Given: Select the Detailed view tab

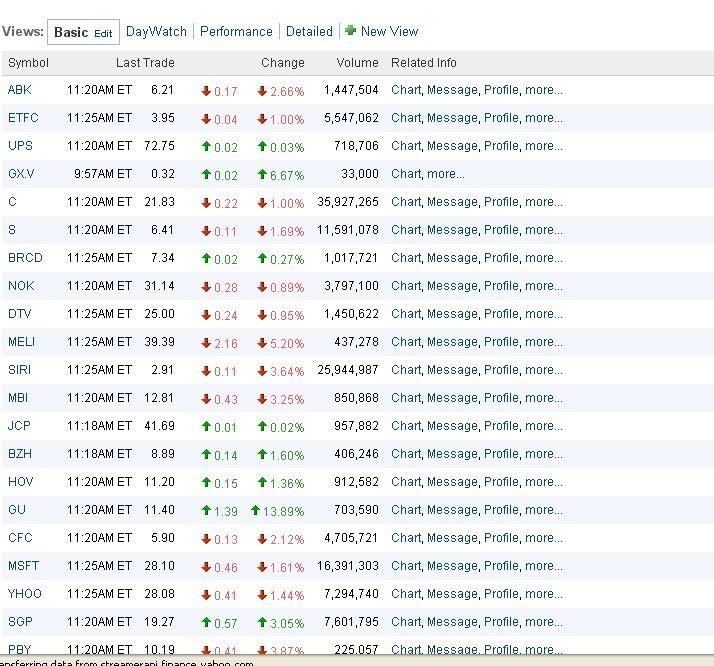Looking at the screenshot, I should (309, 31).
